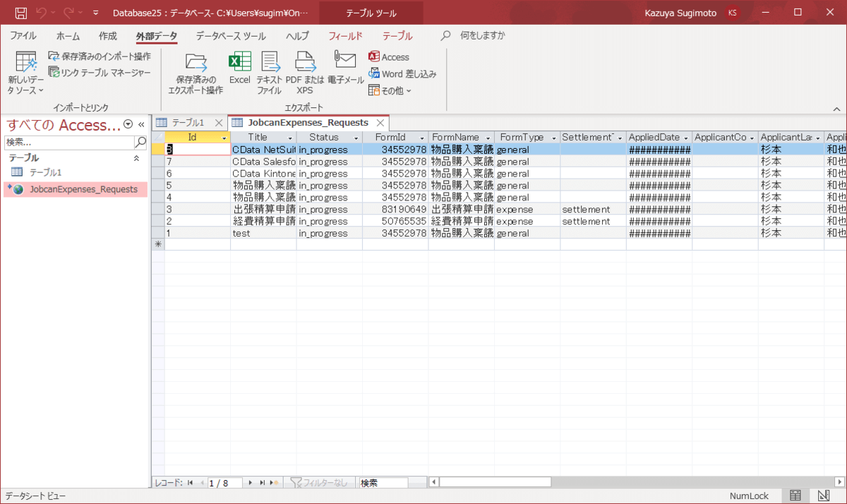Viewport: 847px width, 504px height.
Task: Open the その他 export dropdown
Action: pos(390,90)
